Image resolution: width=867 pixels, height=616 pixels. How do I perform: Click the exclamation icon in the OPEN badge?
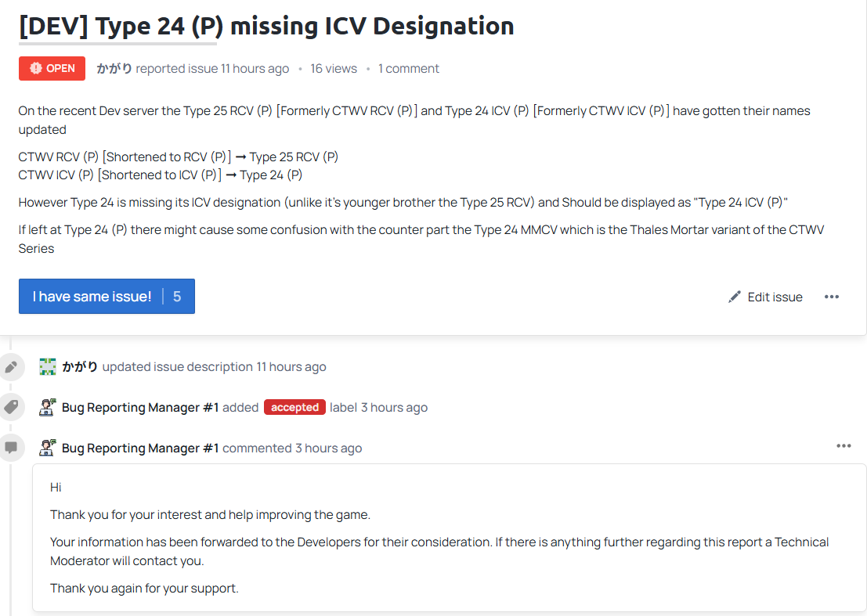coord(35,69)
